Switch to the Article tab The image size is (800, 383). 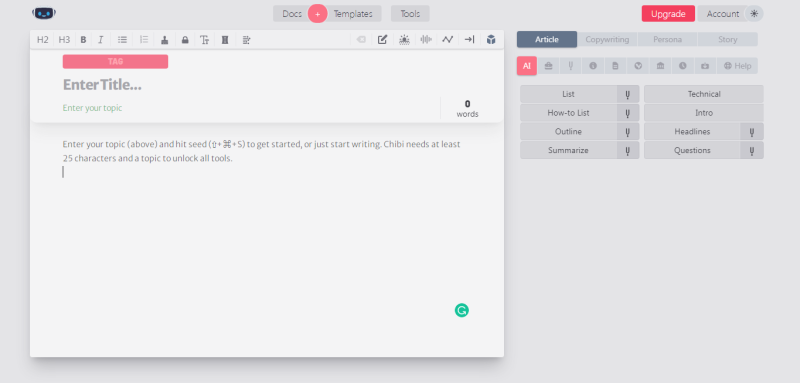point(547,39)
